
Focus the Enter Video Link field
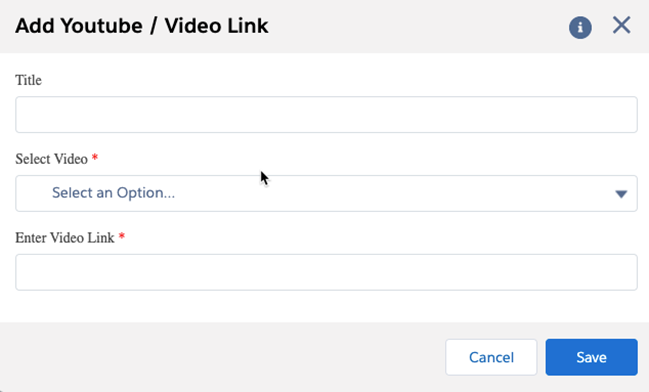(x=326, y=272)
